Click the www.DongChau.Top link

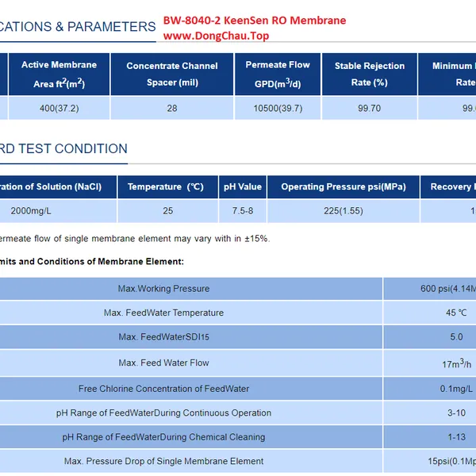click(216, 36)
